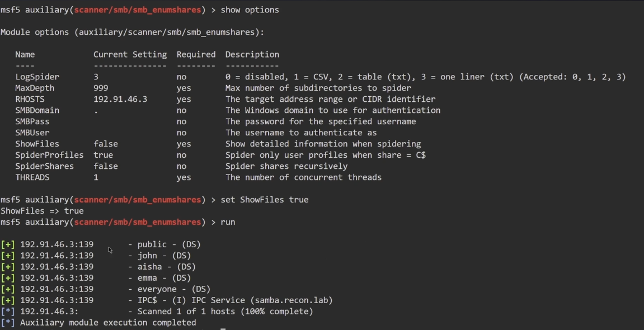Screen dimensions: 644x330
Task: Click the THREADS option name
Action: point(32,177)
